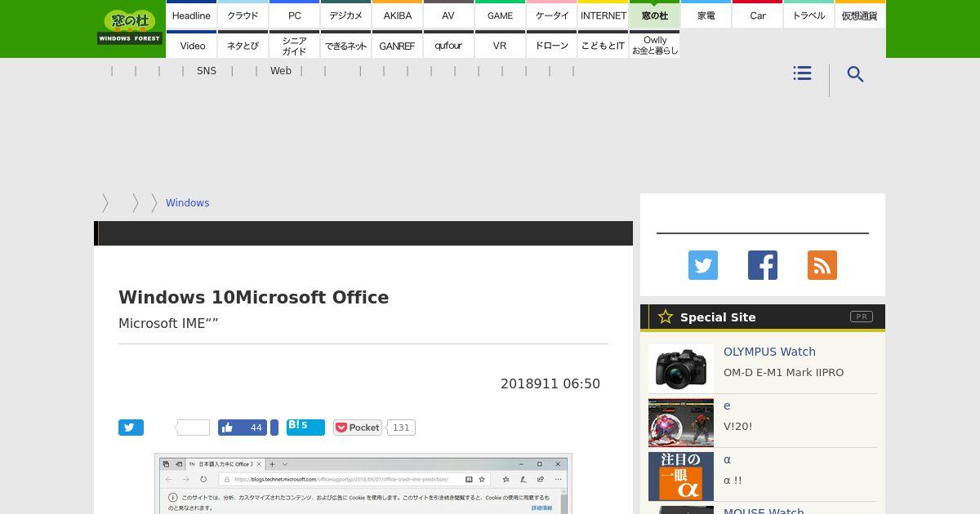This screenshot has height=514, width=980.
Task: Open the クラウド tab
Action: pos(243,15)
